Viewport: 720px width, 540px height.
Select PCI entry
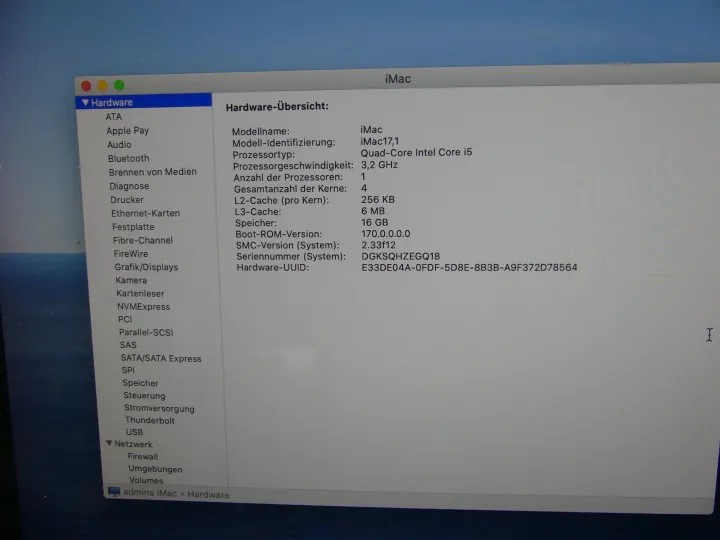[125, 319]
